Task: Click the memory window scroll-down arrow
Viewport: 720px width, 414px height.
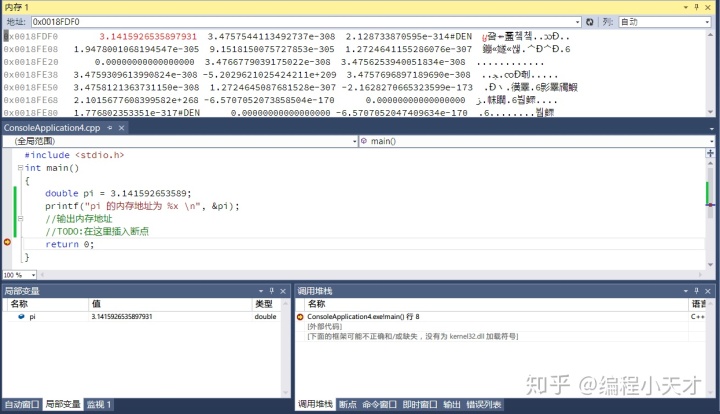Action: (x=710, y=112)
